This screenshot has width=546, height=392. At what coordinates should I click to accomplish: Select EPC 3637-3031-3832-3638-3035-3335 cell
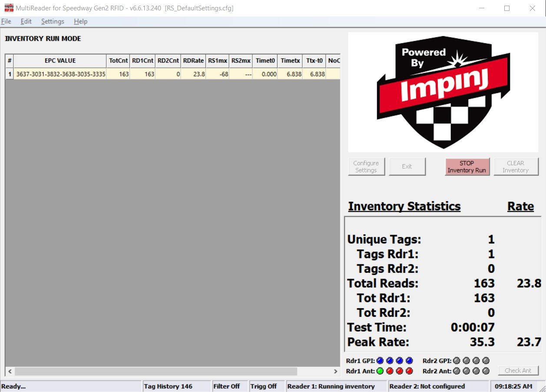[60, 74]
